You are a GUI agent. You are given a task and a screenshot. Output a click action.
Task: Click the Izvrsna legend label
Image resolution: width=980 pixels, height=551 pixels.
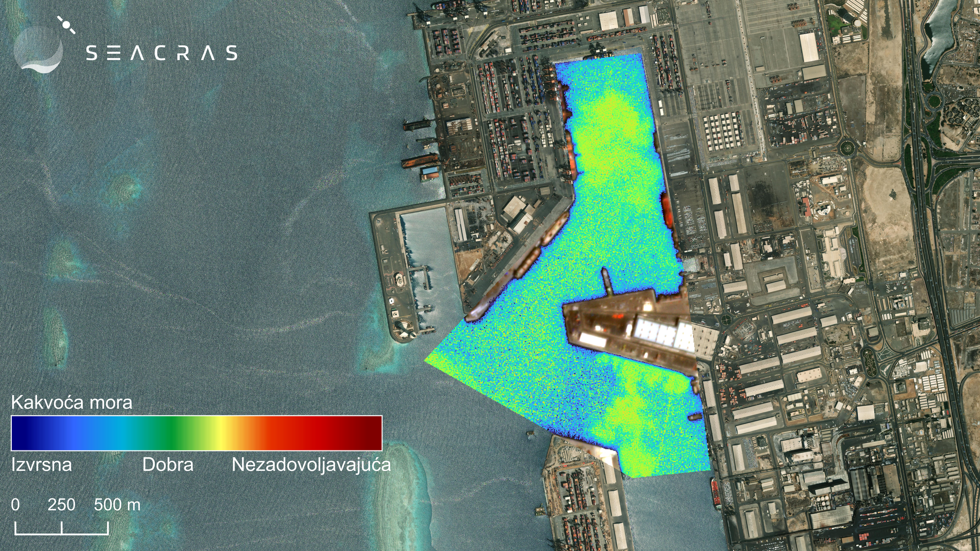click(x=41, y=465)
